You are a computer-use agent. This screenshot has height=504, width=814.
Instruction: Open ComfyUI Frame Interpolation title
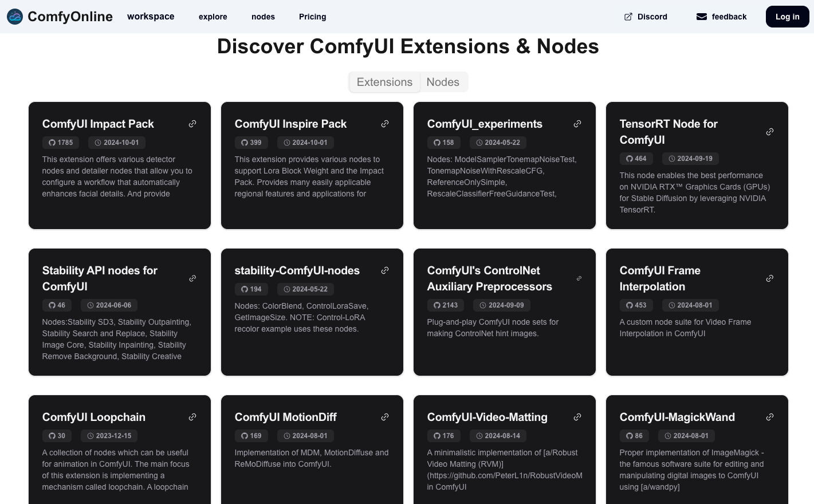(660, 278)
